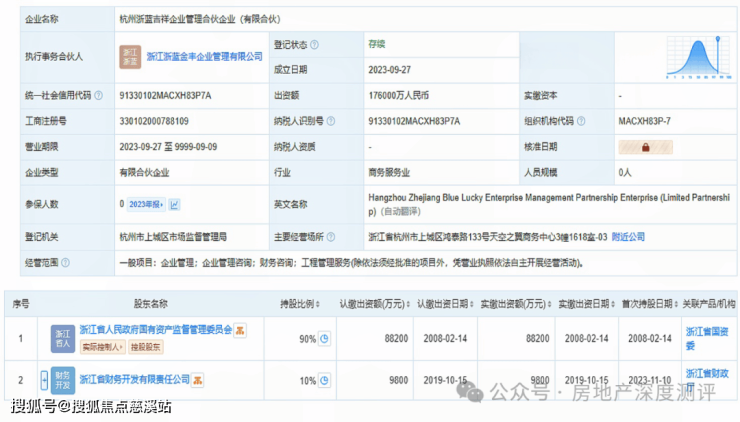Open the 2023年报 dropdown tag
The image size is (740, 422).
(x=146, y=204)
